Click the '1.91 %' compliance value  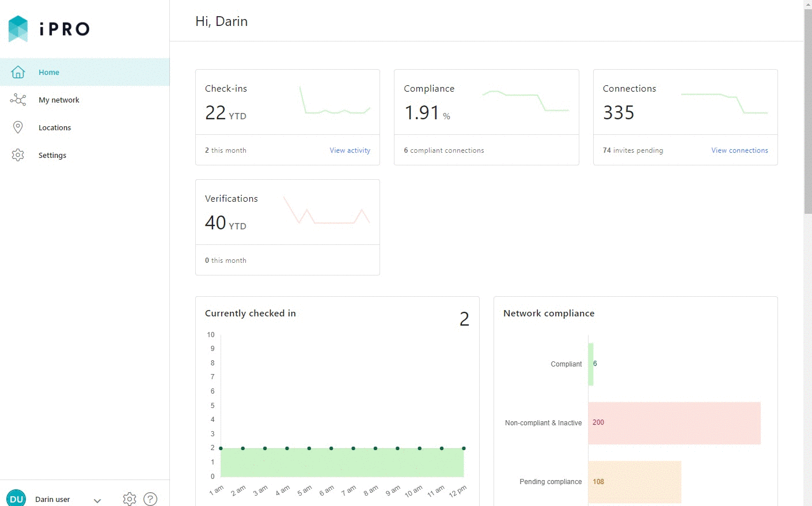click(427, 112)
